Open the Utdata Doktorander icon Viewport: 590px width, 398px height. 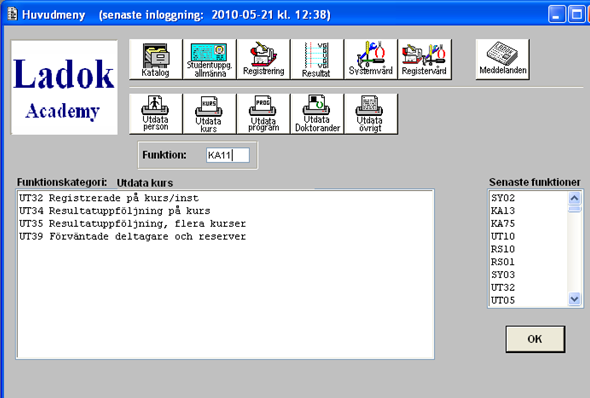coord(317,114)
